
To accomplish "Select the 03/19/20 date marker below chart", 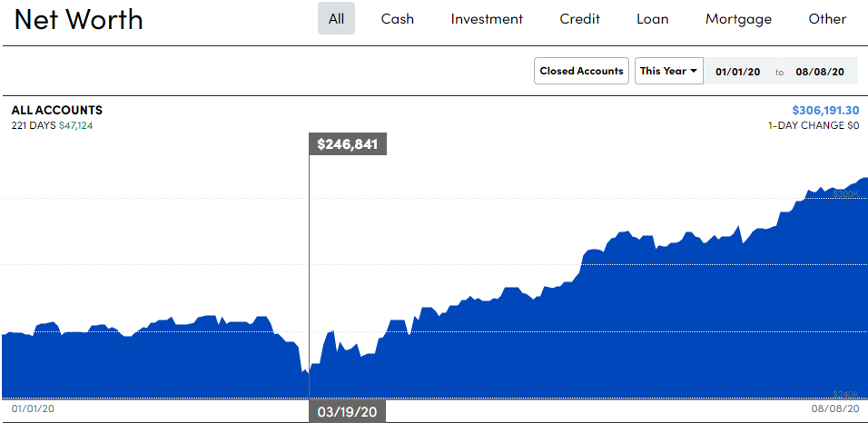I will pyautogui.click(x=348, y=412).
